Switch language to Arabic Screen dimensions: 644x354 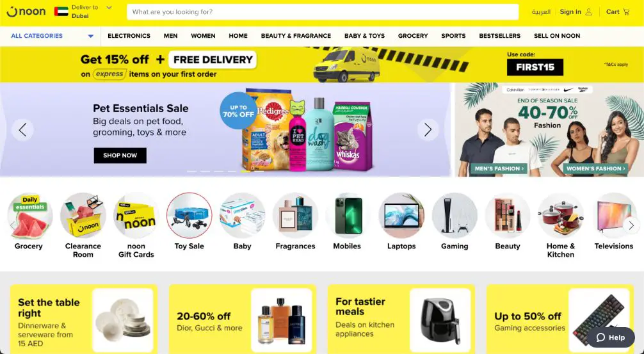[541, 12]
